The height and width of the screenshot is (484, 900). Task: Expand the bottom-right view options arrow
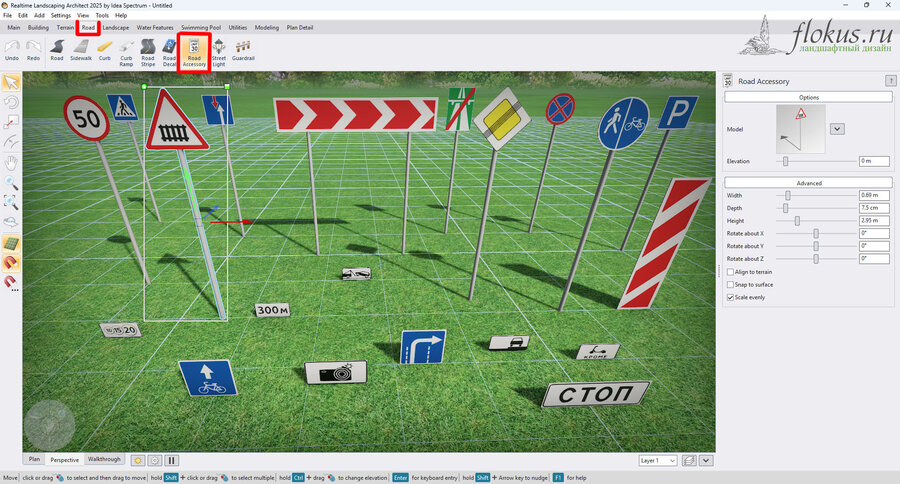tap(706, 460)
